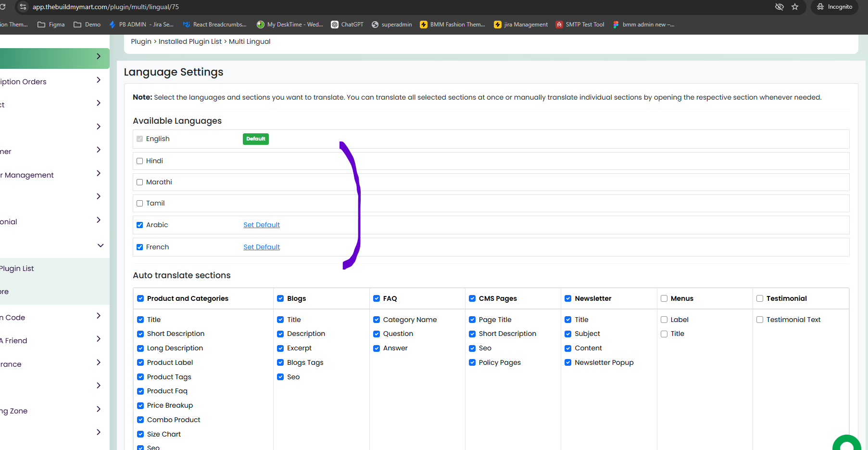Enable the Tamil language checkbox
This screenshot has width=868, height=450.
[139, 204]
